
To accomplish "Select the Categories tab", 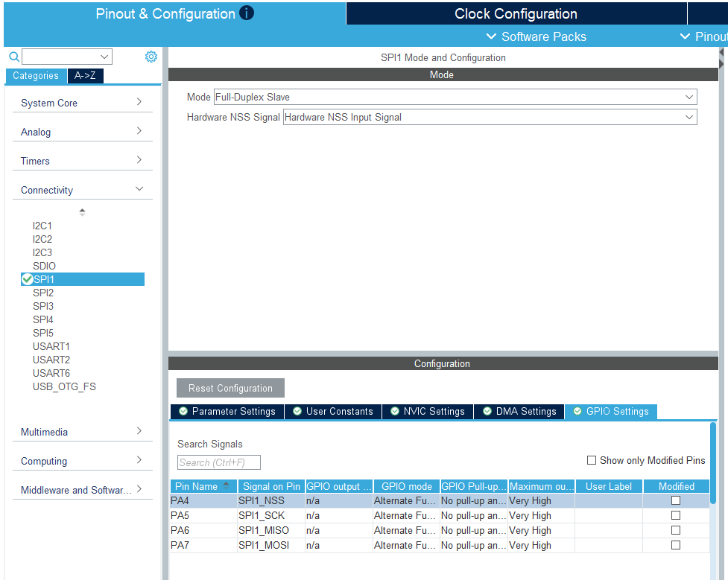I will tap(36, 76).
